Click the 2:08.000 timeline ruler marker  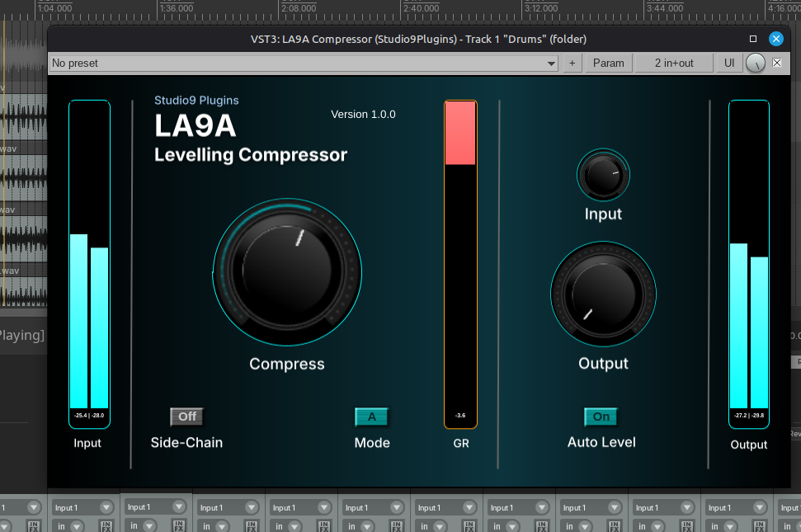(299, 9)
